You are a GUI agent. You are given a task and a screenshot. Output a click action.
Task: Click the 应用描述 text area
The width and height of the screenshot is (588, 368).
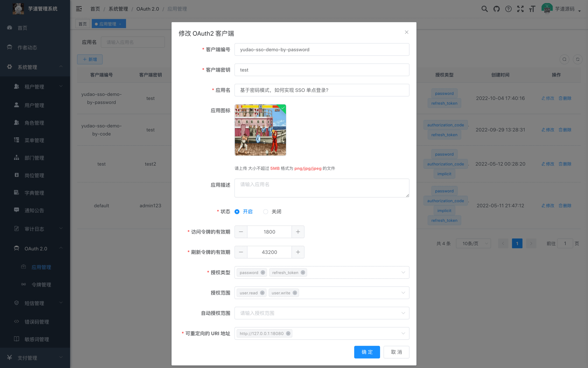tap(322, 188)
